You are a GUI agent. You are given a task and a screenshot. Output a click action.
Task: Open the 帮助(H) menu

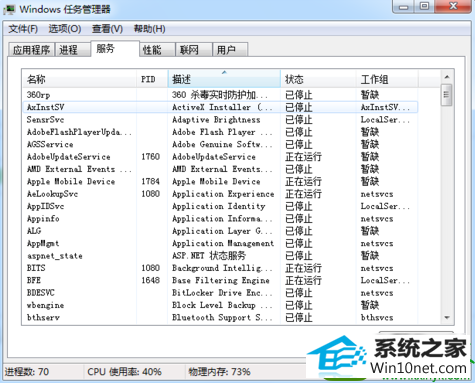(x=149, y=29)
